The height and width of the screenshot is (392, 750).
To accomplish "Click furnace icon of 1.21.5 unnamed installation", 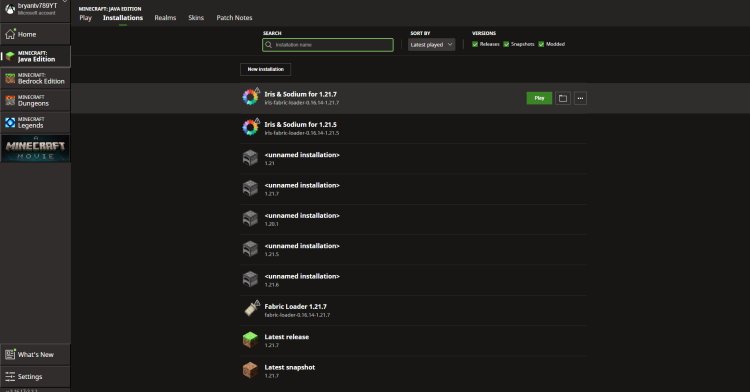I will coord(250,249).
